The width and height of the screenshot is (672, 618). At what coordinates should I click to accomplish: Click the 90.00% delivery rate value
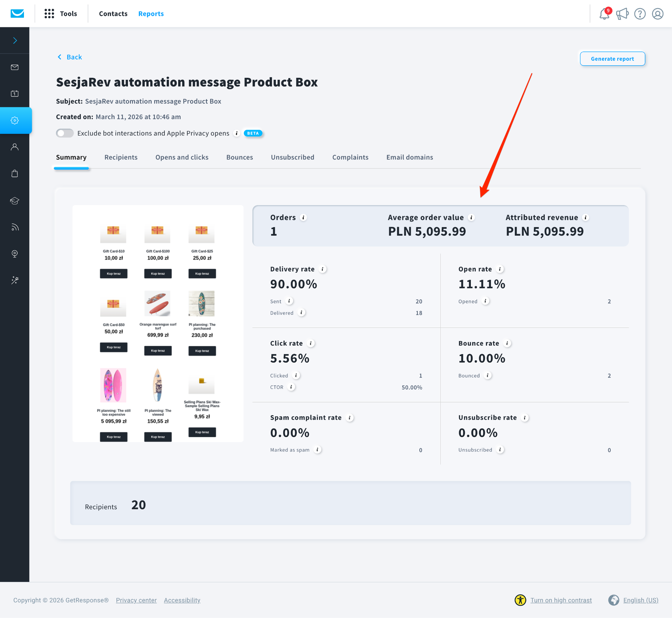pyautogui.click(x=294, y=284)
